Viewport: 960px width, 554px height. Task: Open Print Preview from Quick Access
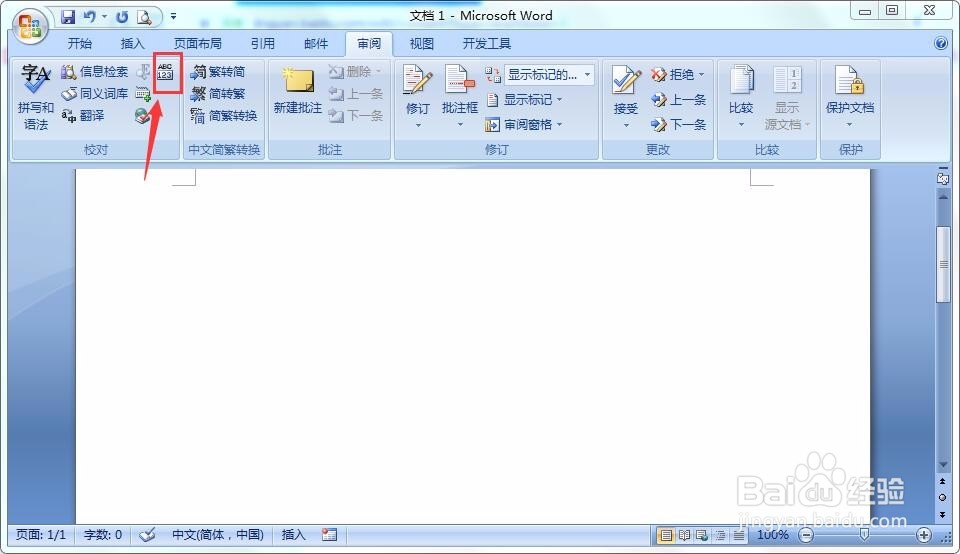coord(144,17)
